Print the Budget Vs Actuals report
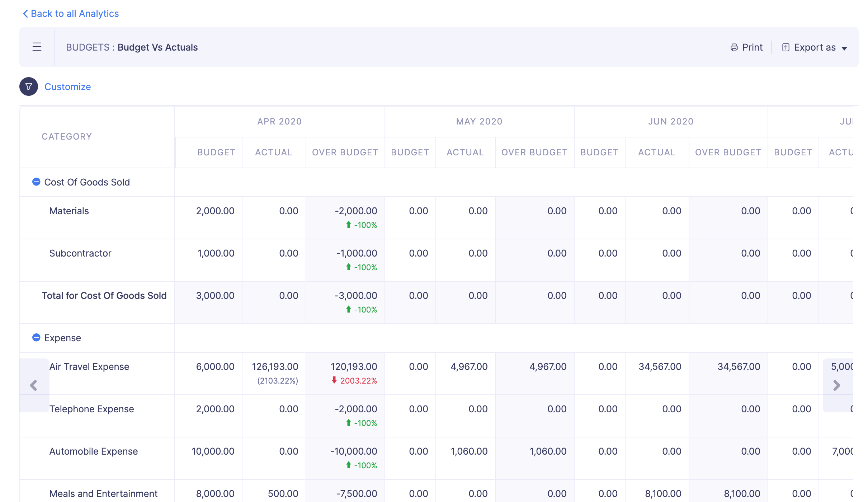This screenshot has width=868, height=502. click(752, 47)
